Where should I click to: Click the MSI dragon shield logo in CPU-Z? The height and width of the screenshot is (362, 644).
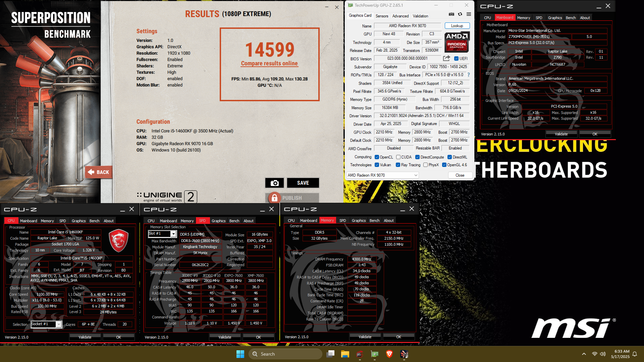118,241
